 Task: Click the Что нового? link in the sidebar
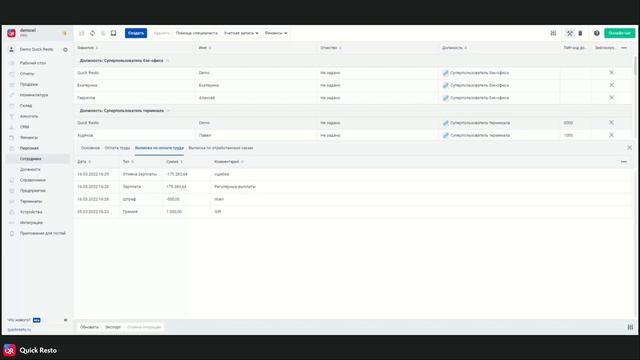point(19,320)
